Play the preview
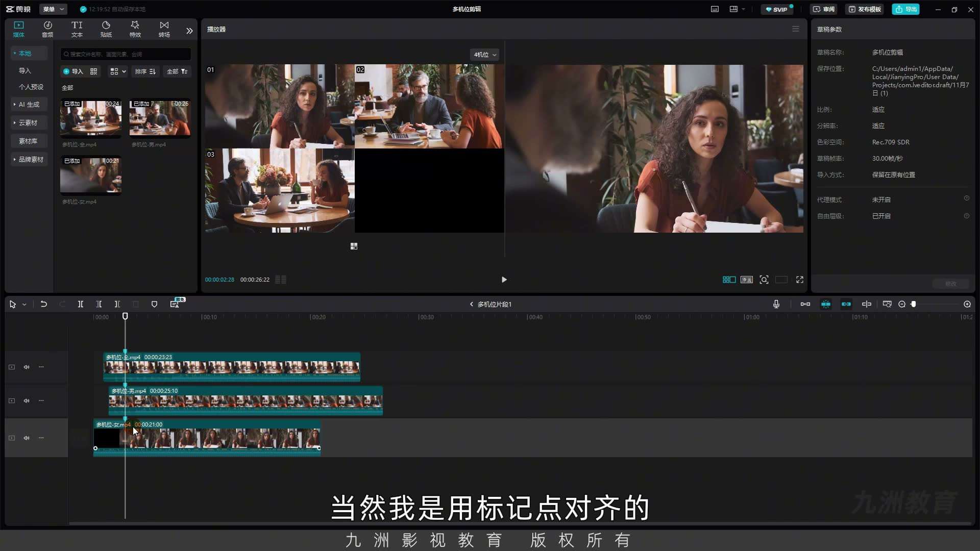 point(504,280)
